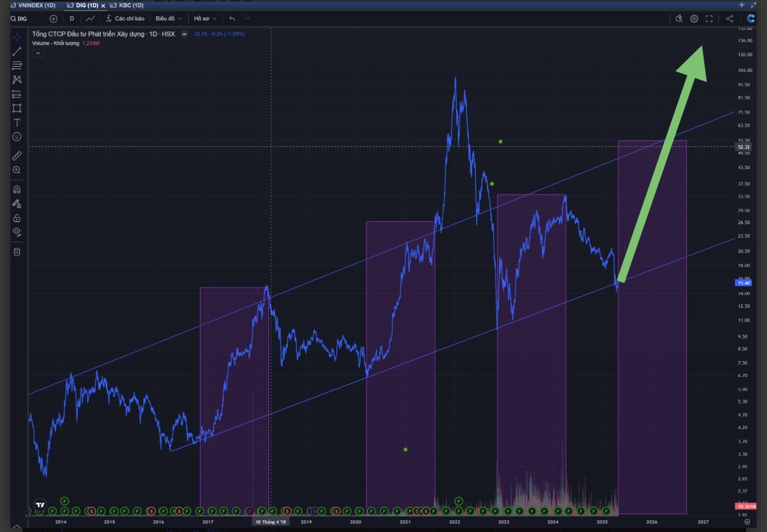Select the rectangle shape tool
Image resolution: width=767 pixels, height=532 pixels.
coord(17,108)
